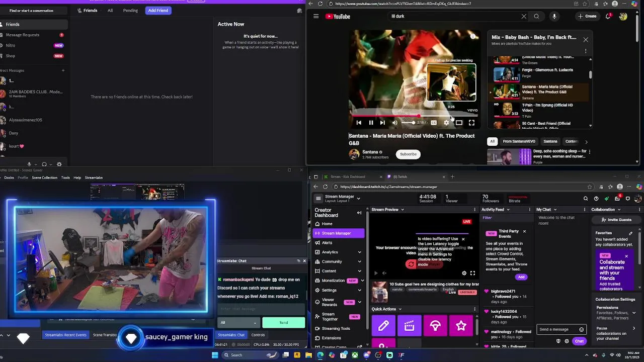Select the From SantanaVEVO chip
Viewport: 644px width, 362px height.
(x=519, y=141)
